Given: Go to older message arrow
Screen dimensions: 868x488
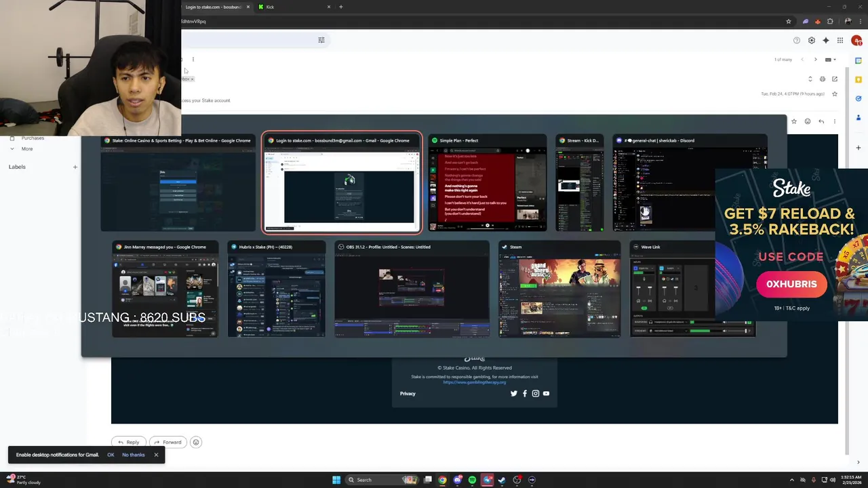Looking at the screenshot, I should click(x=815, y=60).
